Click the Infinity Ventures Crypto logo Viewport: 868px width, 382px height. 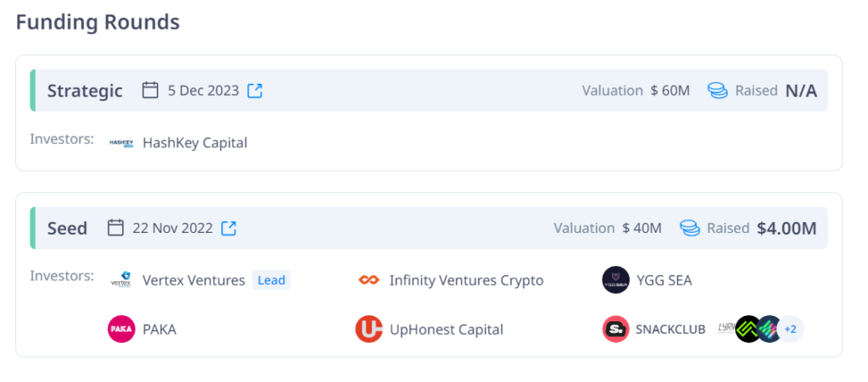pyautogui.click(x=369, y=280)
